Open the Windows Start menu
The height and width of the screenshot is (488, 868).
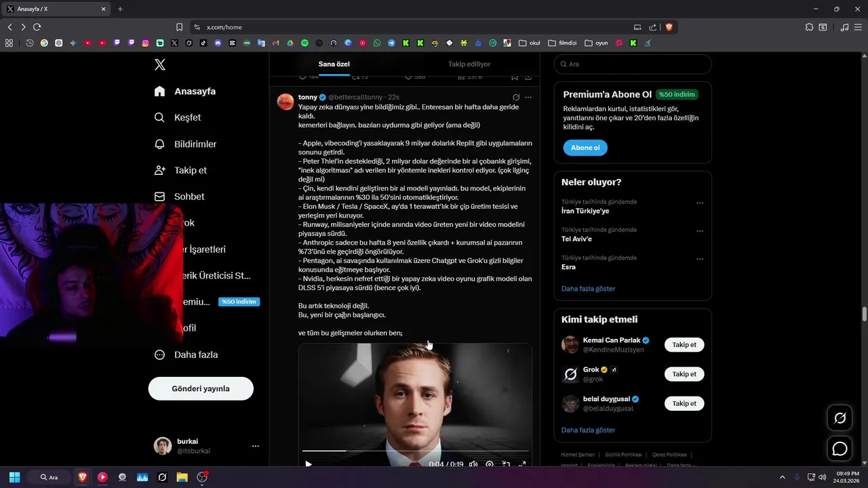(x=14, y=477)
